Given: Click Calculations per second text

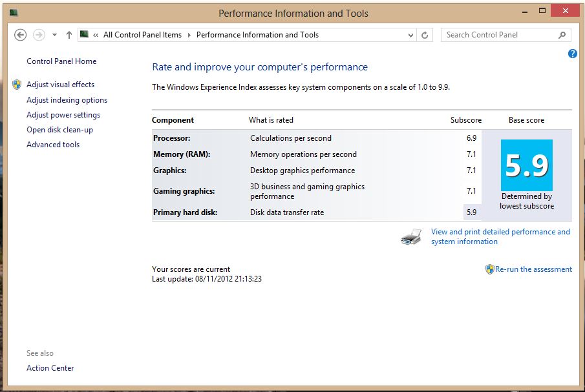Looking at the screenshot, I should [291, 138].
